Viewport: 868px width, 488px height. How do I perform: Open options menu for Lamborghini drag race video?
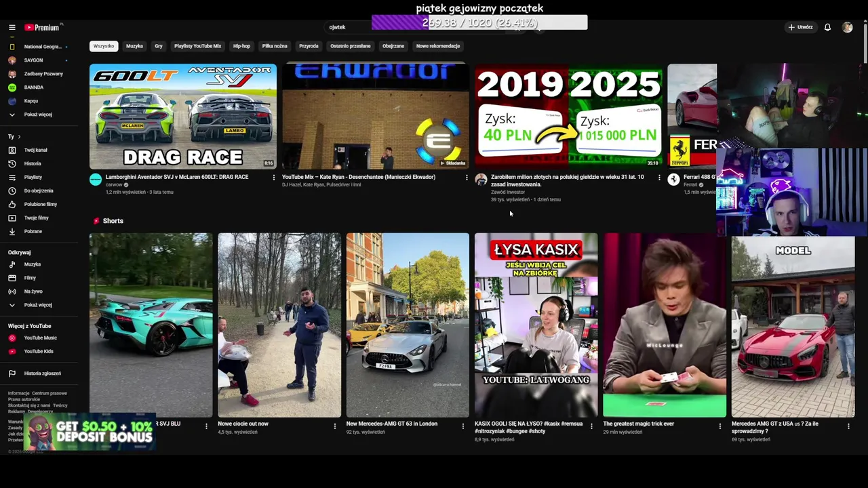coord(274,178)
